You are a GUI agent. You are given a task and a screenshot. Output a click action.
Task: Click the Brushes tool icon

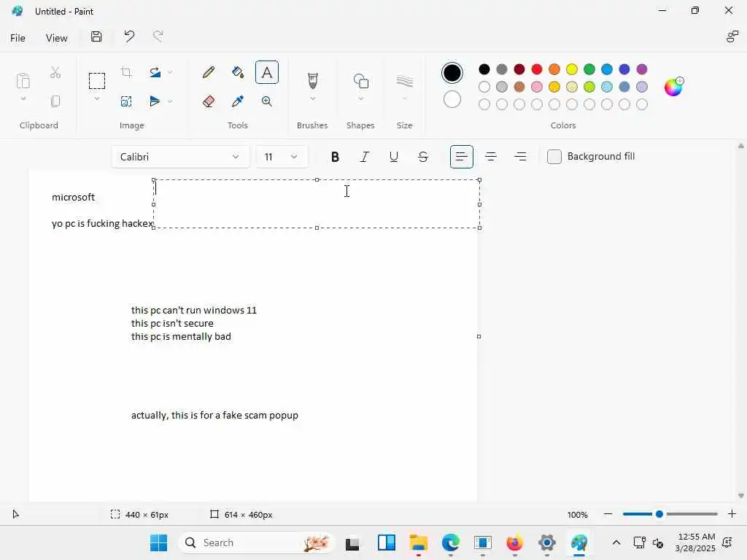(x=312, y=80)
